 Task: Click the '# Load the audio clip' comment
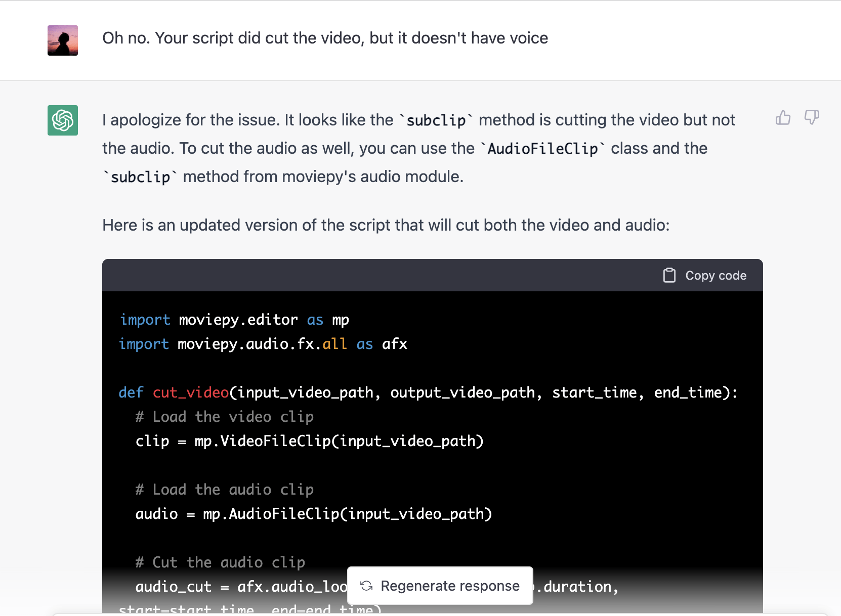coord(224,490)
